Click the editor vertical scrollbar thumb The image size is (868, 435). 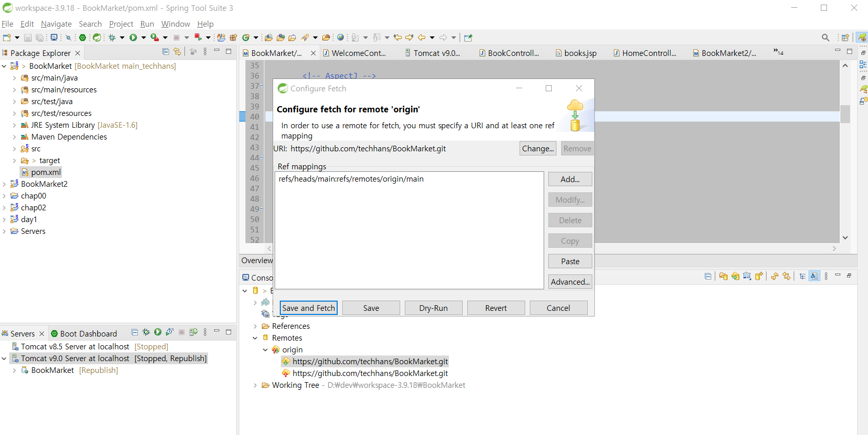click(845, 114)
